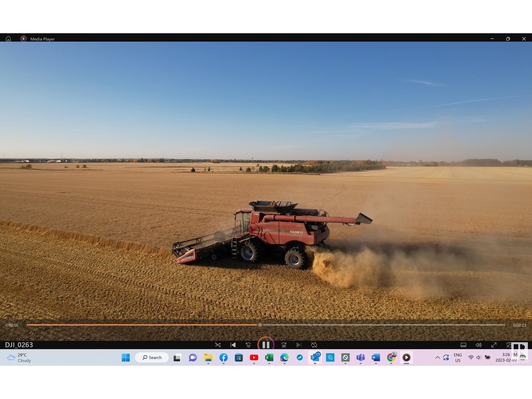Go to Media Player home
Screen dimensions: 532x399
[x=8, y=39]
